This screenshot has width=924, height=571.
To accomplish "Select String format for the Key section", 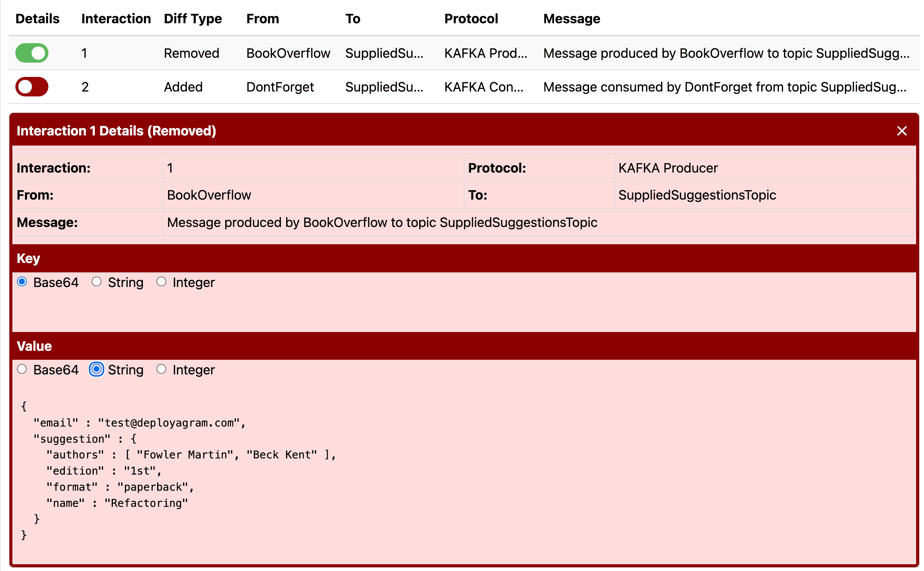I will pos(97,282).
